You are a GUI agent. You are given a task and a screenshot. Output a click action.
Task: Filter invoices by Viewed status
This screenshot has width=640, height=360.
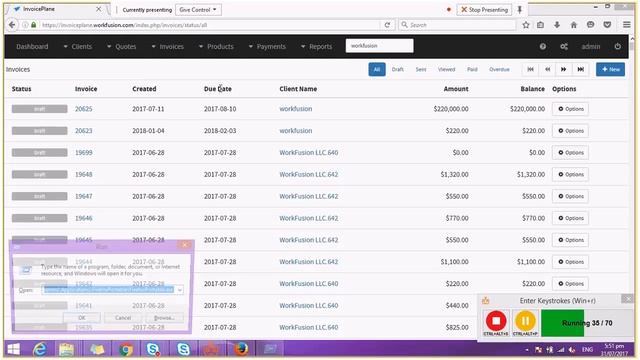[x=447, y=69]
